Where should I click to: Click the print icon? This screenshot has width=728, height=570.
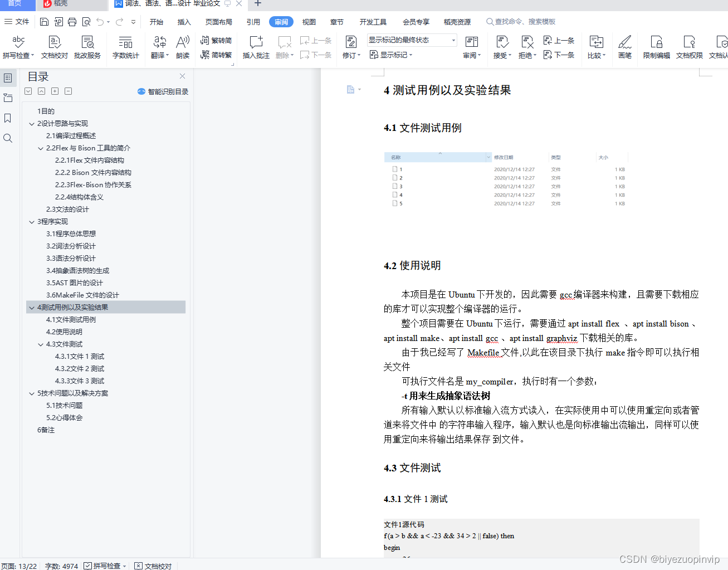(72, 22)
